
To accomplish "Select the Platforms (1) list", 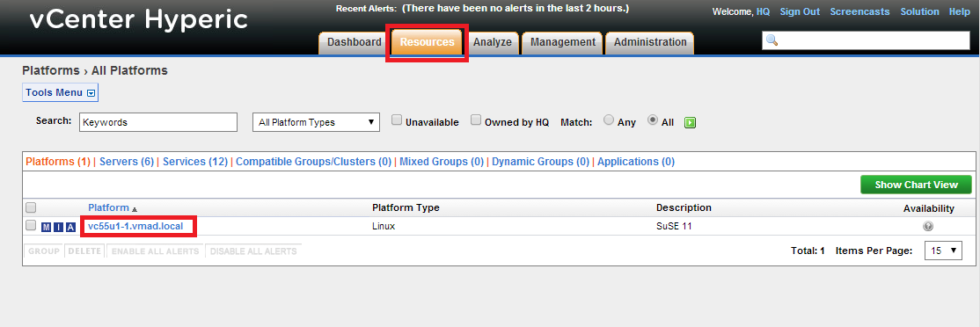I will coord(58,162).
